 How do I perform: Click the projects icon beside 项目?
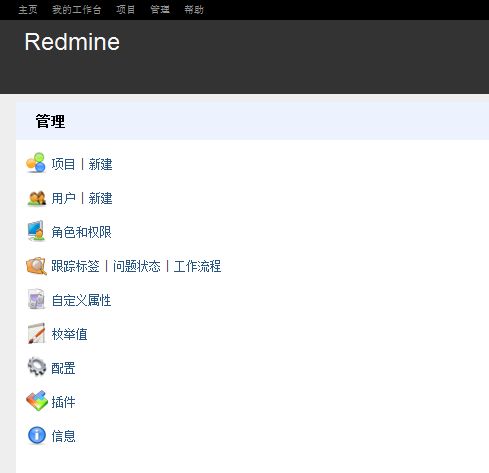(x=36, y=163)
